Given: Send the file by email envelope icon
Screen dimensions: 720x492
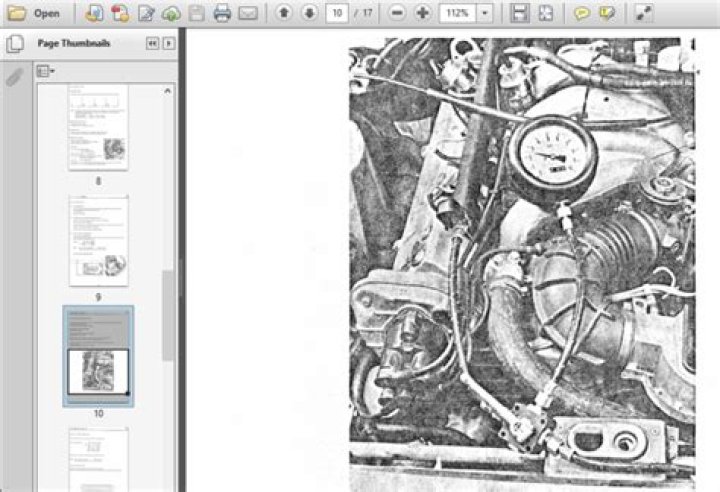Looking at the screenshot, I should click(x=248, y=13).
